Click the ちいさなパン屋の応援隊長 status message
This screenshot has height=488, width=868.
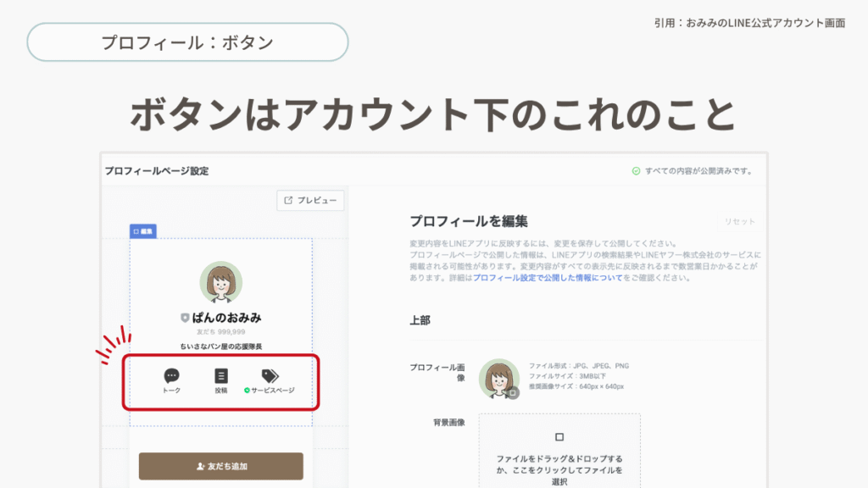point(220,346)
